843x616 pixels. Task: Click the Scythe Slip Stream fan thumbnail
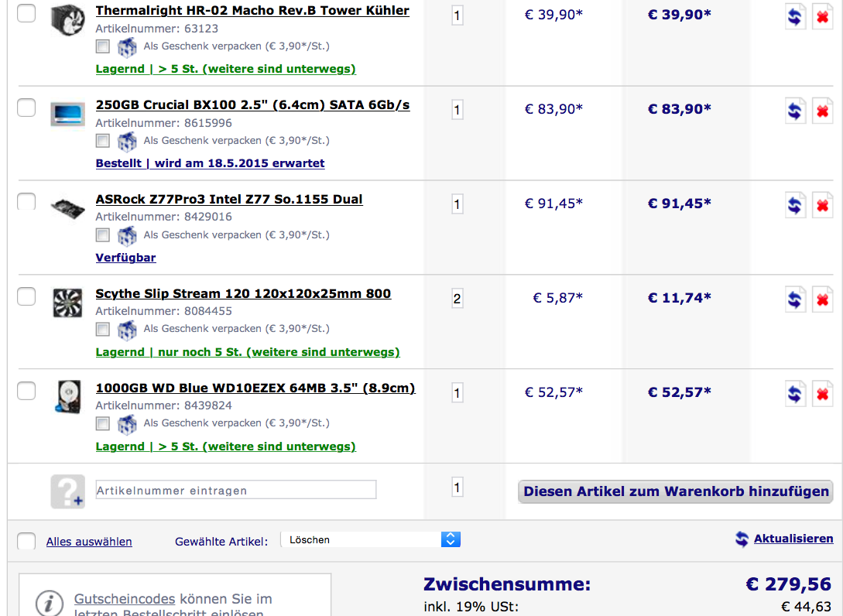coord(67,303)
